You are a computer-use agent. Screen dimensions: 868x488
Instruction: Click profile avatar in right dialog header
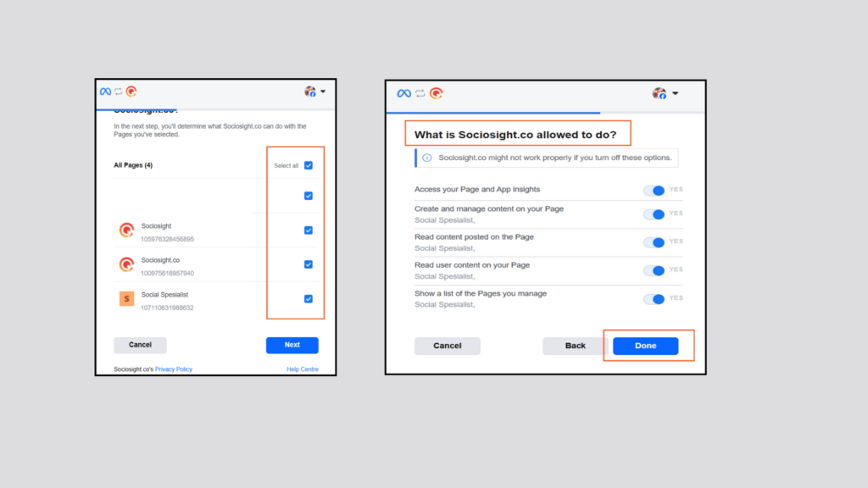659,93
